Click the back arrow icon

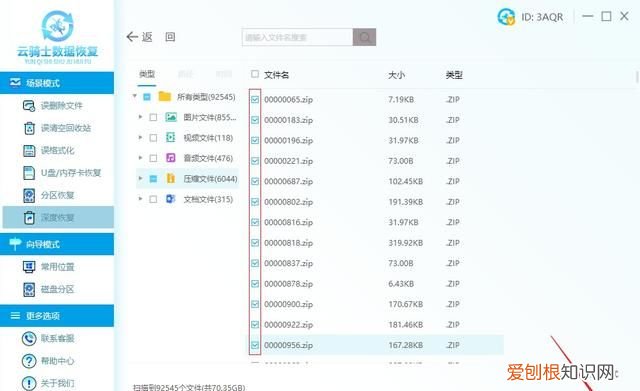[x=132, y=37]
